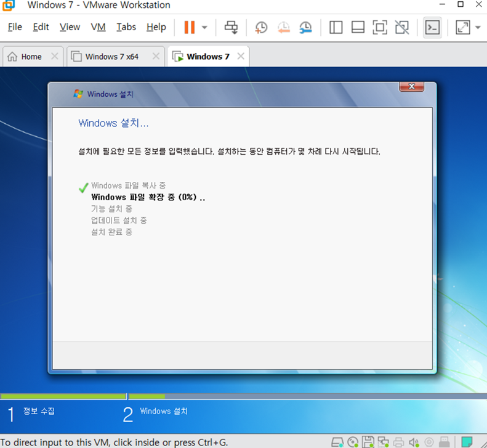Image resolution: width=487 pixels, height=448 pixels.
Task: Pause the virtual machine with the orange button
Action: click(190, 27)
